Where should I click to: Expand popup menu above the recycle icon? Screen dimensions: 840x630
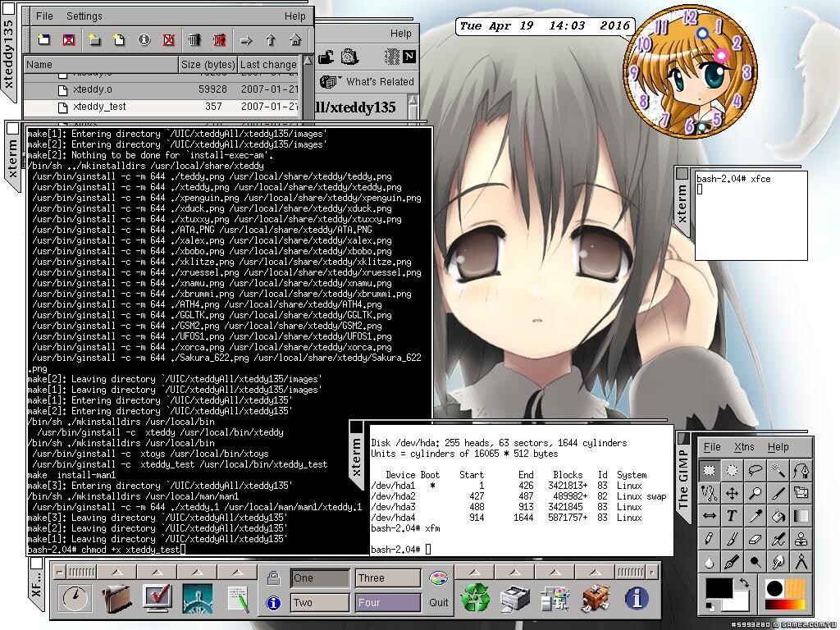click(475, 572)
